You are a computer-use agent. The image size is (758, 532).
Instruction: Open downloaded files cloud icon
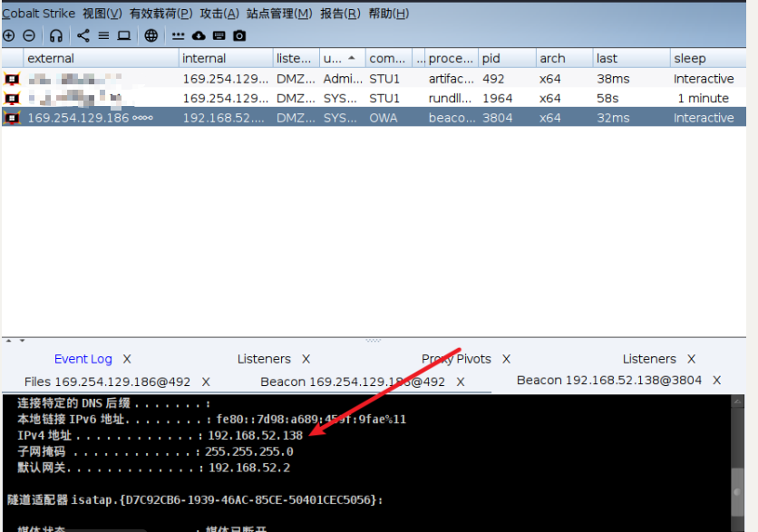point(199,35)
